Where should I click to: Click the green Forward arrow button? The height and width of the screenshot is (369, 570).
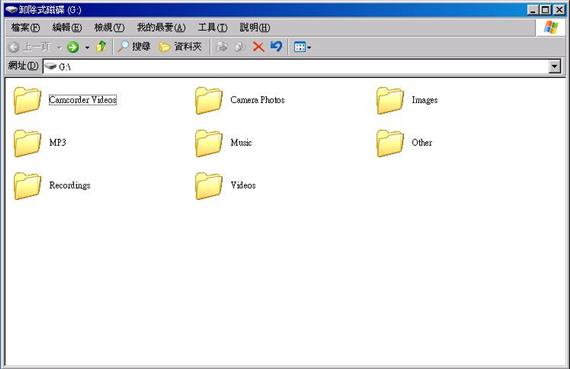pos(73,47)
